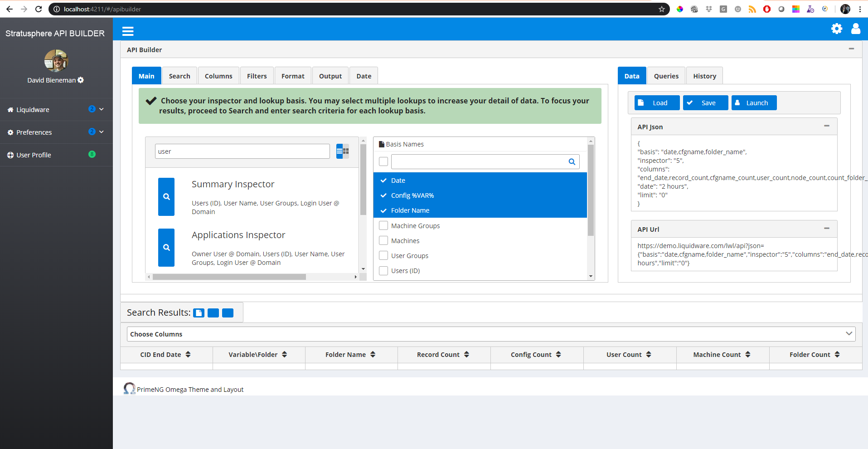
Task: Open Chrome three-dot menu
Action: click(x=860, y=9)
